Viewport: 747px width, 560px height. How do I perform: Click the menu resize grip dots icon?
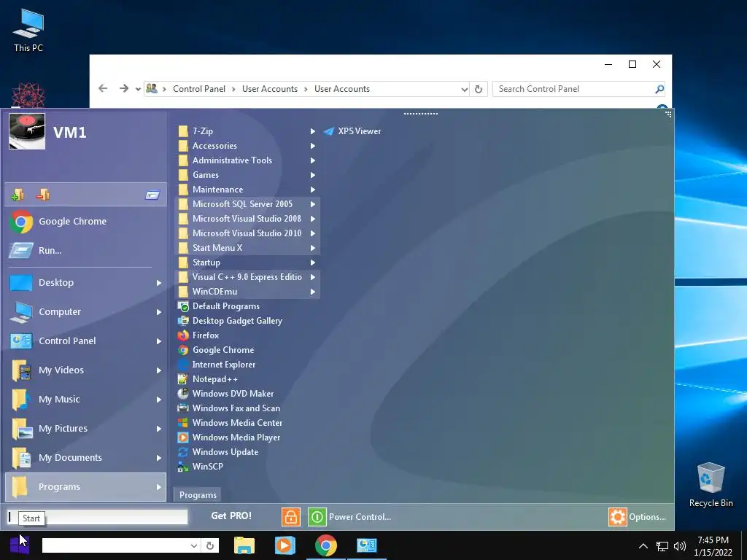668,114
